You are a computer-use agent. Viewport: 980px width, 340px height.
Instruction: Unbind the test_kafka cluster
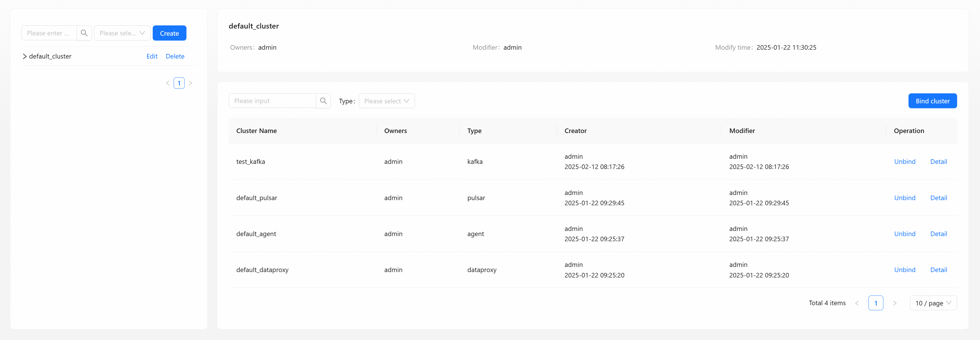click(x=904, y=162)
